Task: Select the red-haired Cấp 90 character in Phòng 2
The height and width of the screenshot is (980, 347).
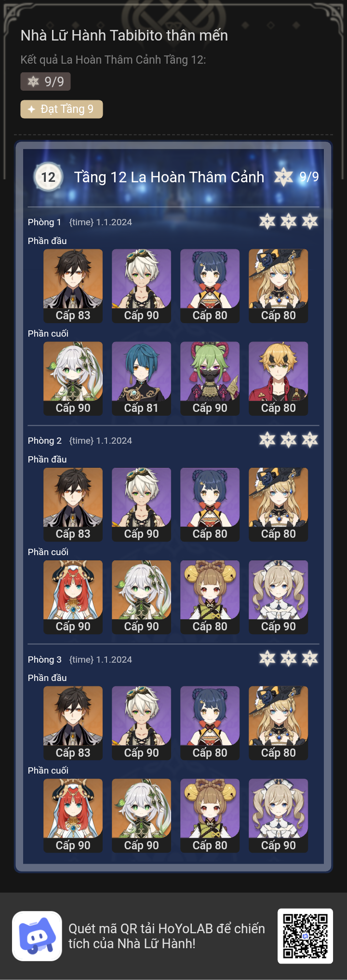Action: pos(73,597)
